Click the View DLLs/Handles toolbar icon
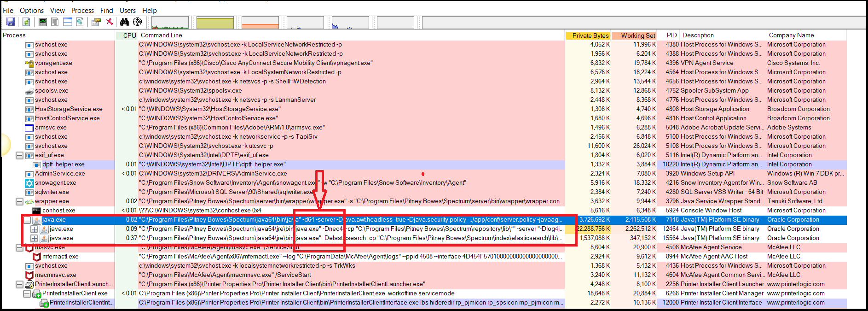 point(80,22)
